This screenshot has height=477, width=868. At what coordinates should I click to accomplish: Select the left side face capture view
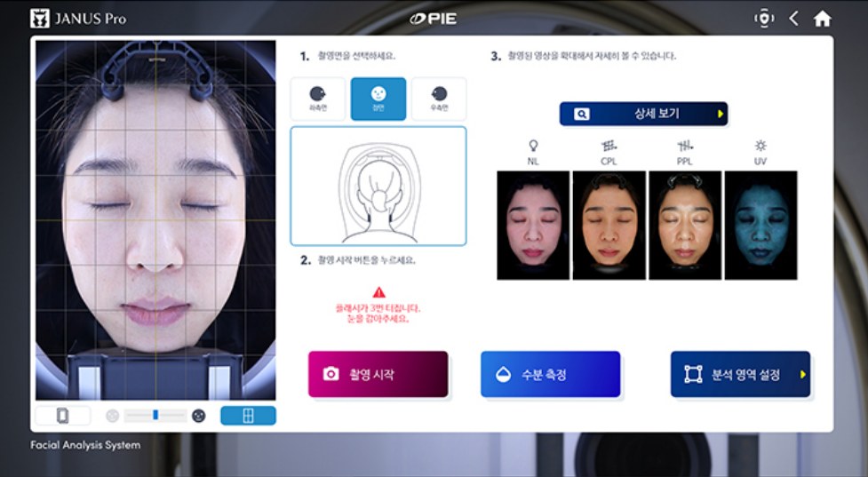pyautogui.click(x=318, y=99)
